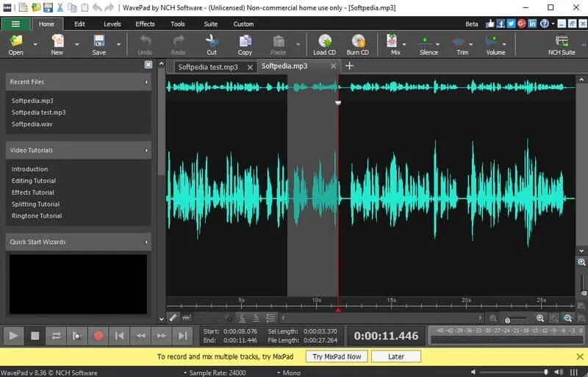Click the Try MixPad Now button

point(337,356)
